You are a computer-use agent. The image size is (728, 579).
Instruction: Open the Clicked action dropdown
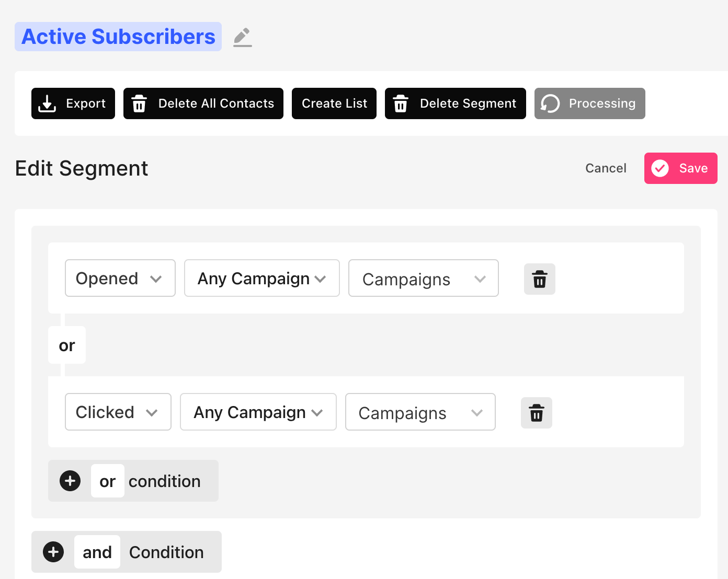pyautogui.click(x=118, y=412)
